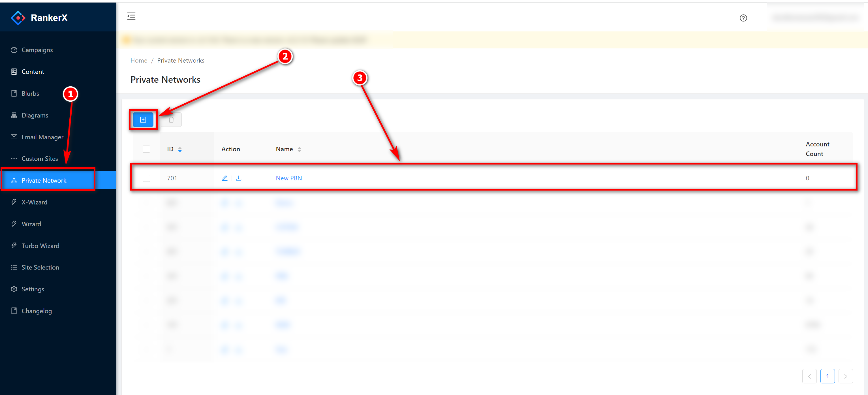
Task: Click the Settings gear icon in the sidebar
Action: click(14, 289)
